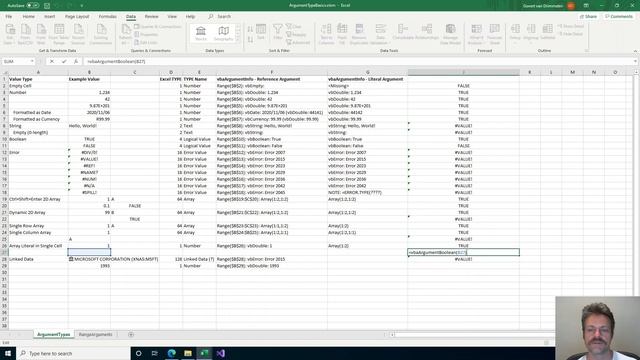Select all cells via corner button
The width and height of the screenshot is (640, 360).
[4, 72]
